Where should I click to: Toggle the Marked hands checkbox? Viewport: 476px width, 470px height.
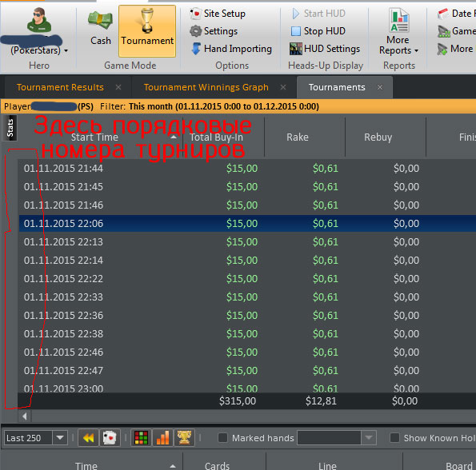(x=222, y=437)
